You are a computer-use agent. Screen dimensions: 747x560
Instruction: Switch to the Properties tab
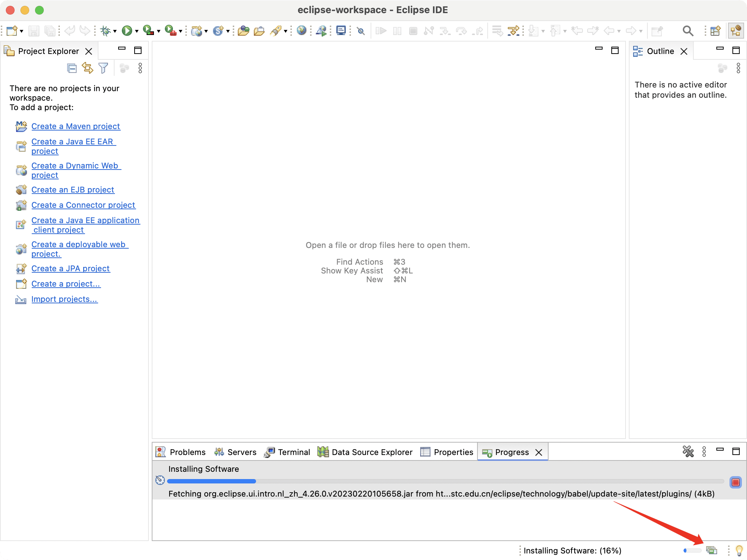coord(447,452)
